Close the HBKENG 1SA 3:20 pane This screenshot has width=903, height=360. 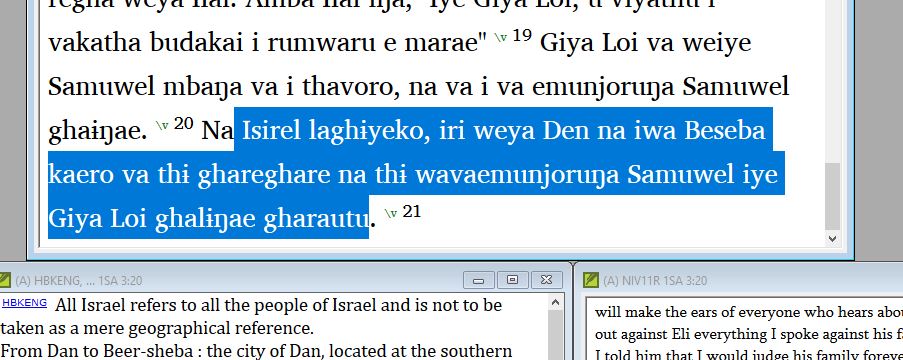pyautogui.click(x=546, y=281)
